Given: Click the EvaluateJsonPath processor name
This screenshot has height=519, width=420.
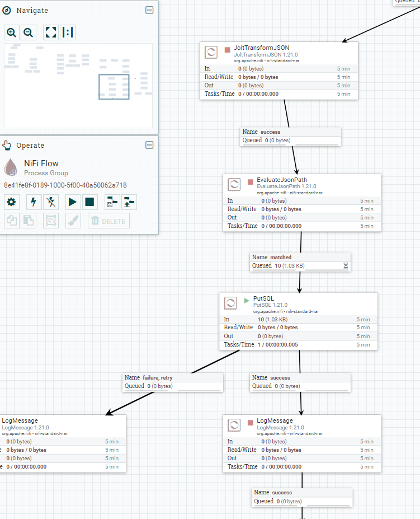Looking at the screenshot, I should pos(282,180).
